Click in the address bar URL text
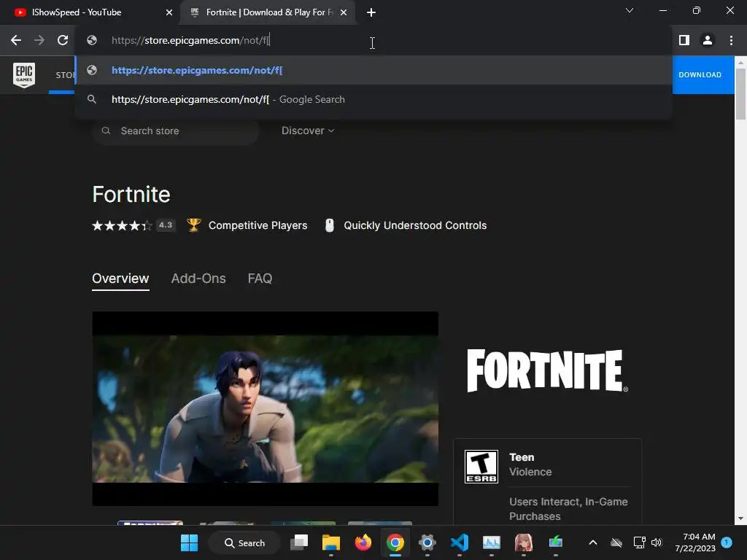Viewport: 747px width, 560px height. click(x=190, y=41)
